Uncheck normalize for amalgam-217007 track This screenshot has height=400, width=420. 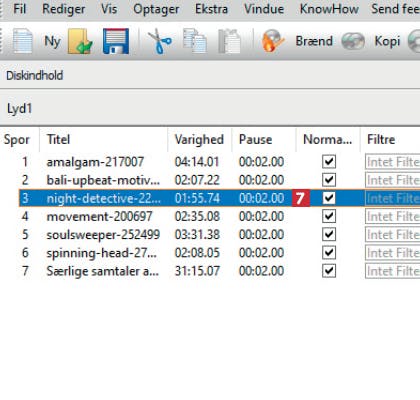(x=329, y=162)
